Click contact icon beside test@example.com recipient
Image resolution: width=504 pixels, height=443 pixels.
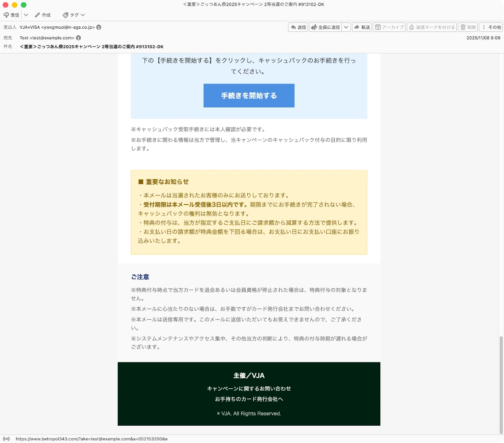[78, 38]
